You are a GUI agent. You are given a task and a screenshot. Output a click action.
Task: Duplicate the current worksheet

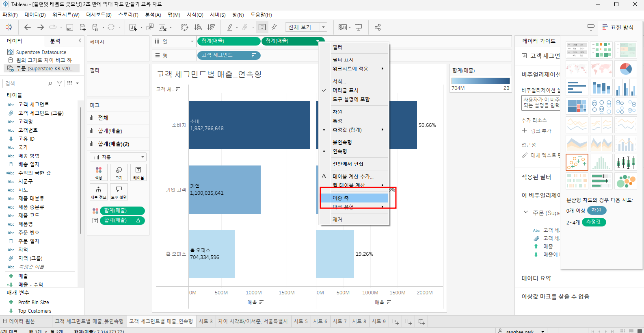(x=150, y=27)
